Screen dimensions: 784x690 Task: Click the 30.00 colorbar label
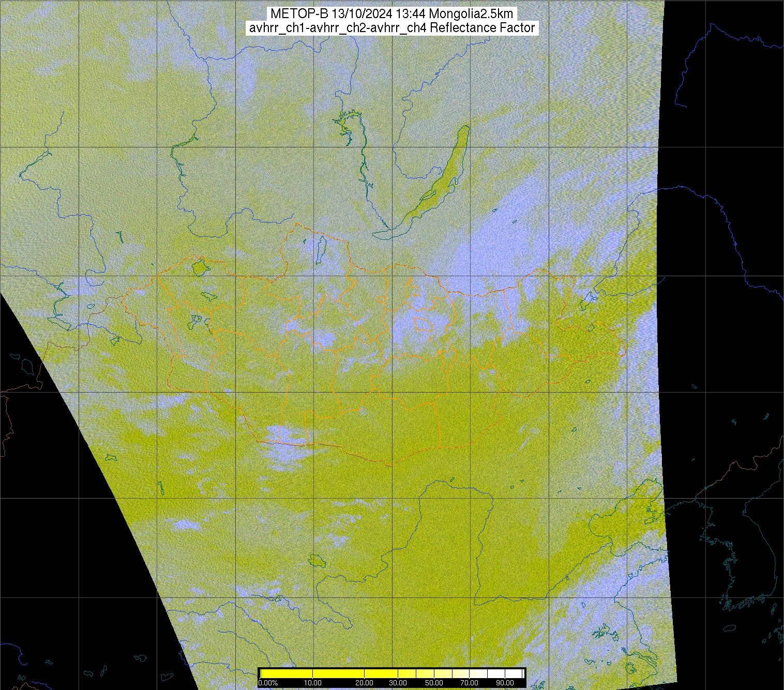click(x=398, y=683)
